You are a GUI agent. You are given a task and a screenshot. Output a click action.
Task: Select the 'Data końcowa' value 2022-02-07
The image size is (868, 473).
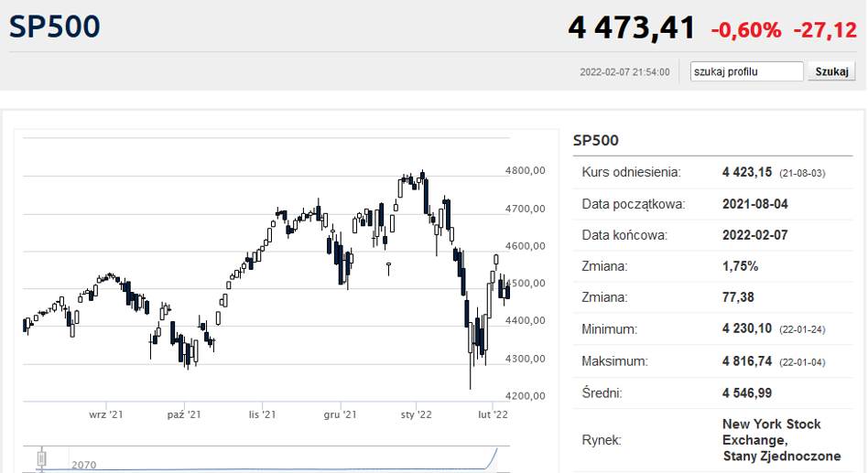coord(755,234)
